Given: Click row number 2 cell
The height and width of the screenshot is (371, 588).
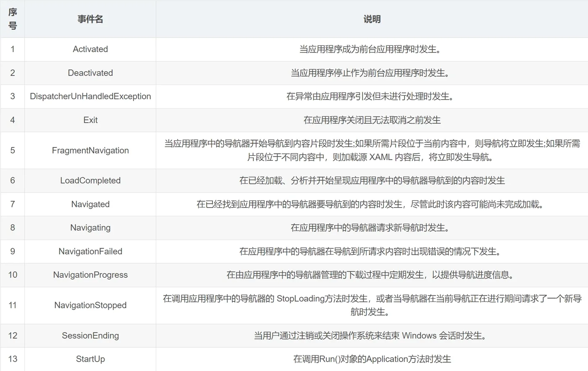Looking at the screenshot, I should [x=13, y=73].
